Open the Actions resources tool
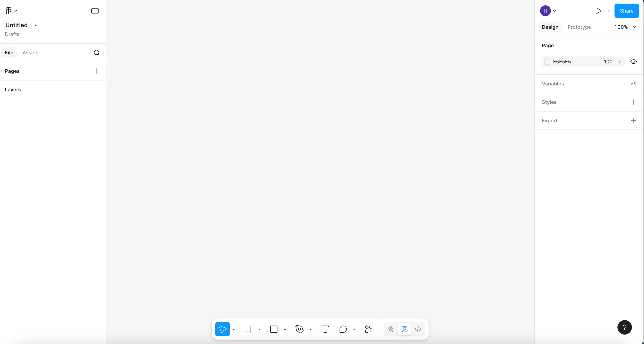Image resolution: width=644 pixels, height=344 pixels. 369,329
